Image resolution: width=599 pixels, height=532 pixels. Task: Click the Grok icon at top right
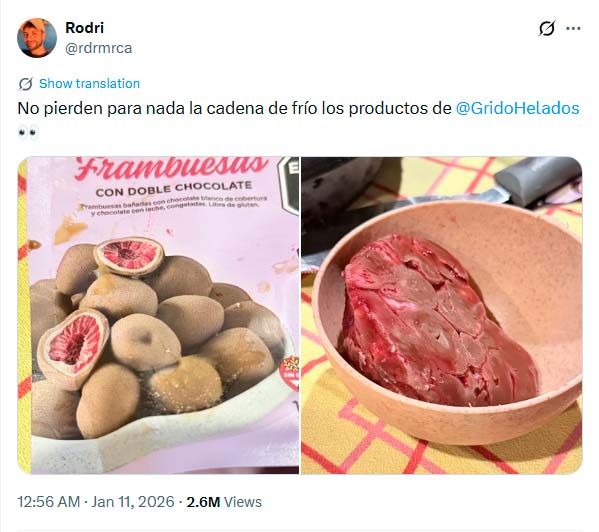click(547, 28)
